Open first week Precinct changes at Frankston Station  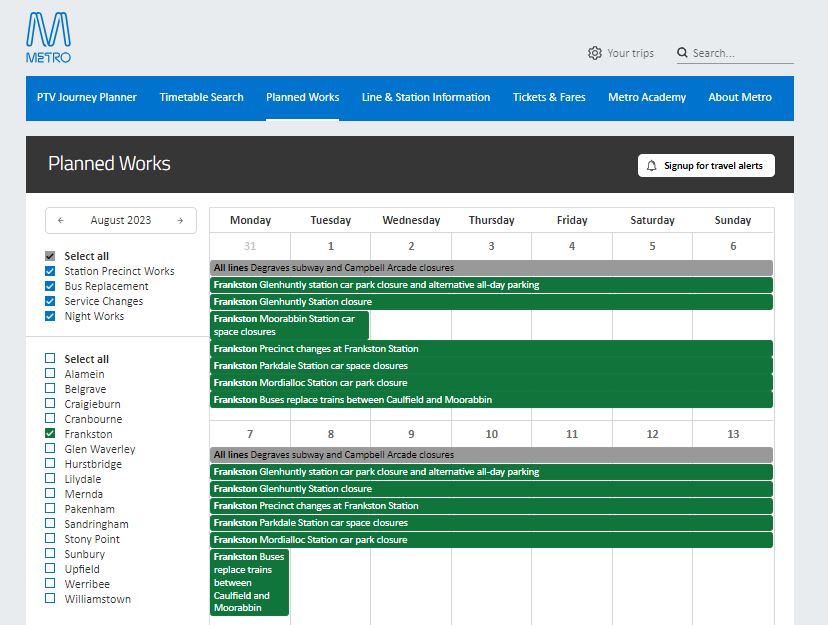[491, 349]
